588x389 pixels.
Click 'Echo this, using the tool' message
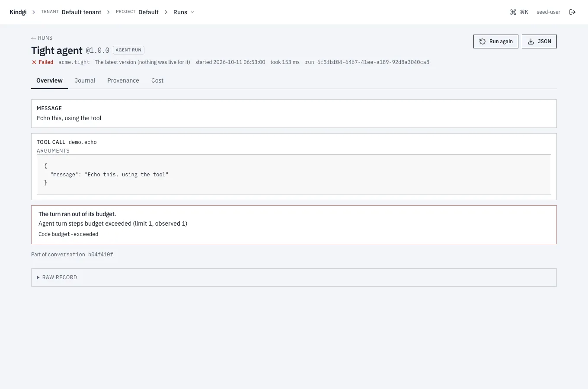point(69,118)
